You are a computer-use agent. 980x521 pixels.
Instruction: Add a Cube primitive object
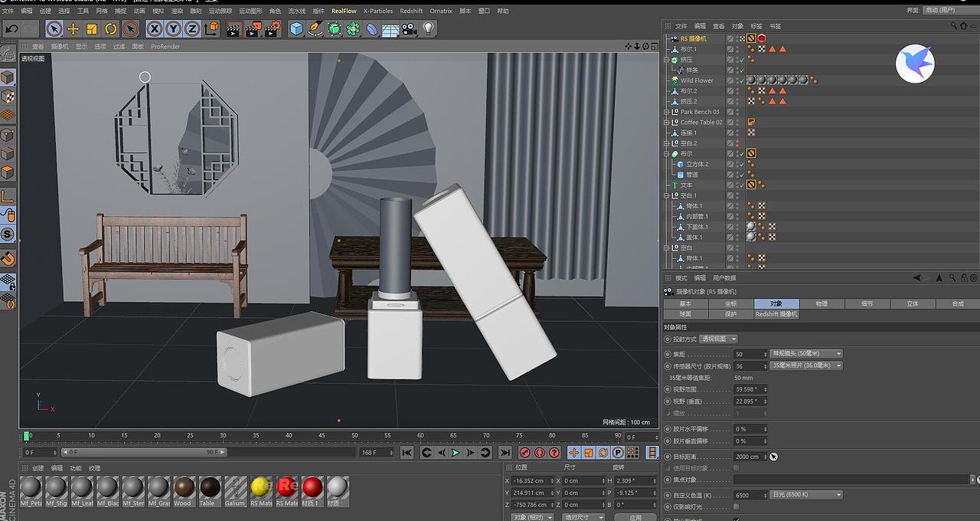297,29
